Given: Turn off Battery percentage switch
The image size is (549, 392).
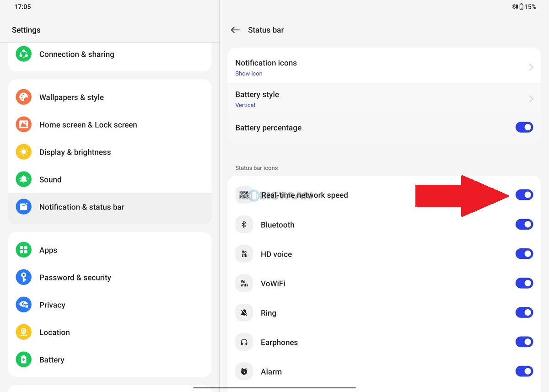Looking at the screenshot, I should click(x=524, y=128).
